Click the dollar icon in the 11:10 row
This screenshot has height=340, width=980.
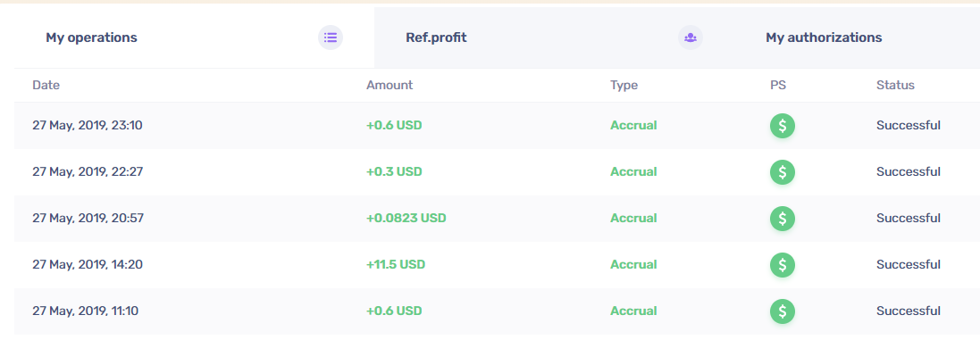(783, 311)
